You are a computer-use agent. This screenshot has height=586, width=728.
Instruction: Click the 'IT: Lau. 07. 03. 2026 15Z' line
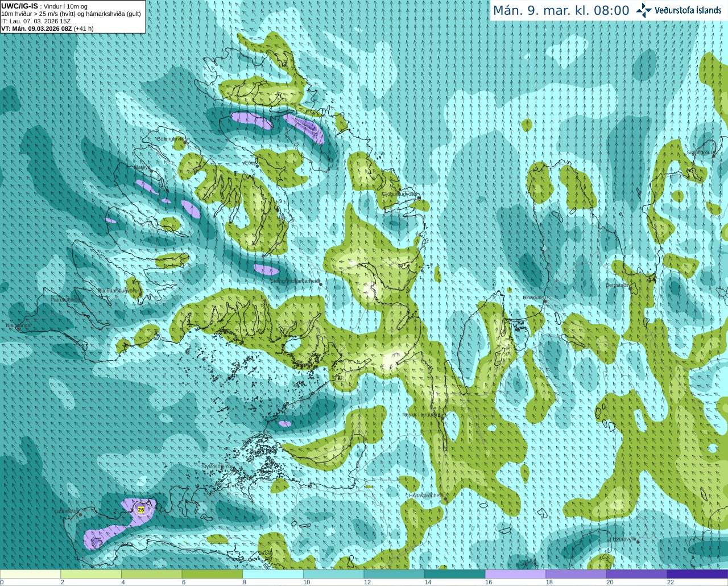(36, 21)
